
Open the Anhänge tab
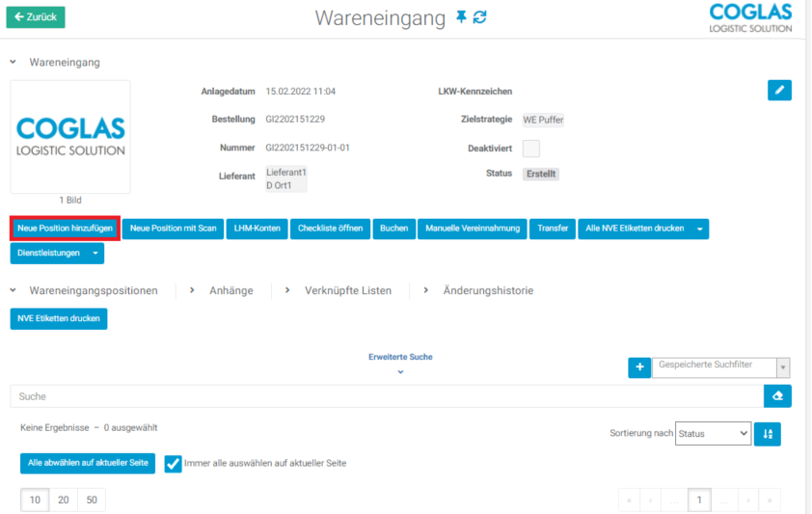tap(230, 290)
